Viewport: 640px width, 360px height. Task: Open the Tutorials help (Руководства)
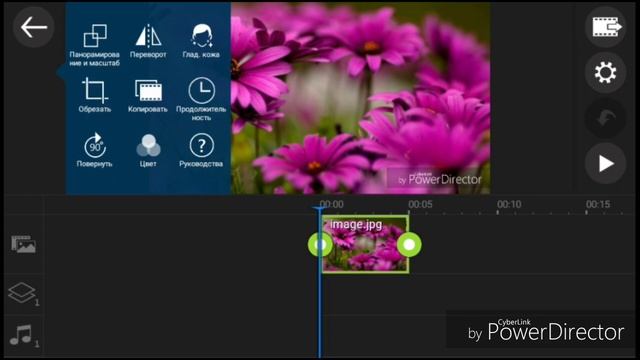click(x=201, y=150)
